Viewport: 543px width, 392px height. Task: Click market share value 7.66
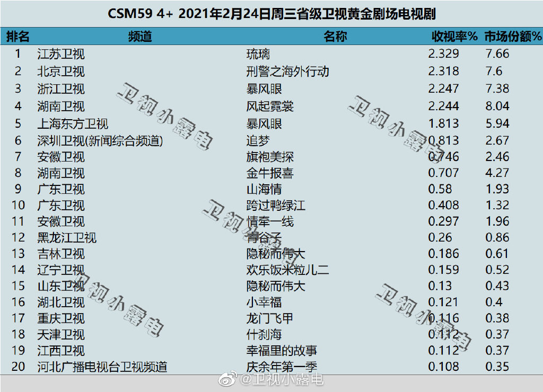coord(497,54)
